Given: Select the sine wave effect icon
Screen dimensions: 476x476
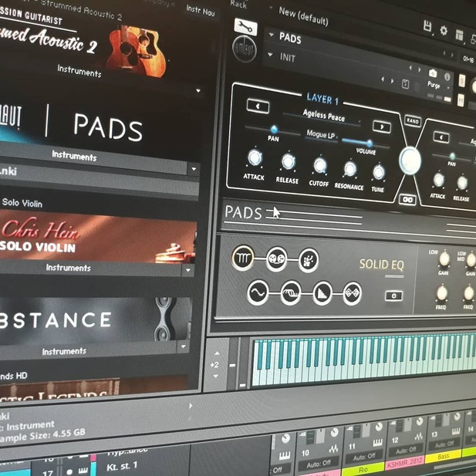Looking at the screenshot, I should pyautogui.click(x=258, y=293).
